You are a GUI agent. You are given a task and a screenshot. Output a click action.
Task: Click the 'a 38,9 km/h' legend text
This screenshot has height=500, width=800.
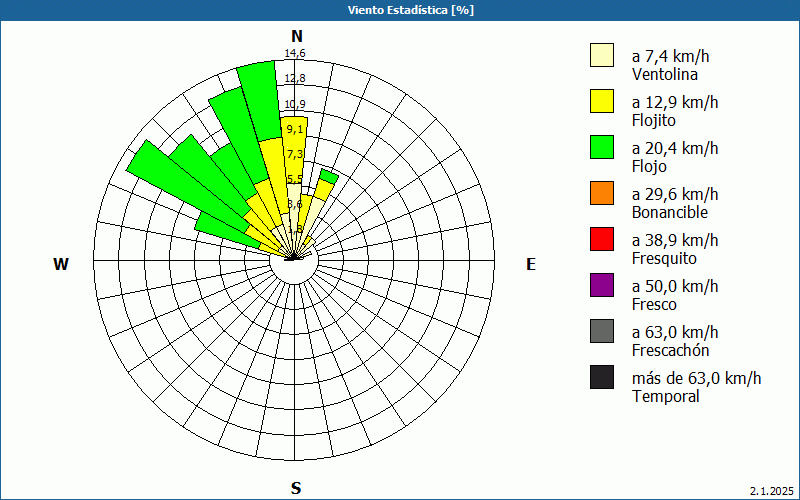point(675,240)
